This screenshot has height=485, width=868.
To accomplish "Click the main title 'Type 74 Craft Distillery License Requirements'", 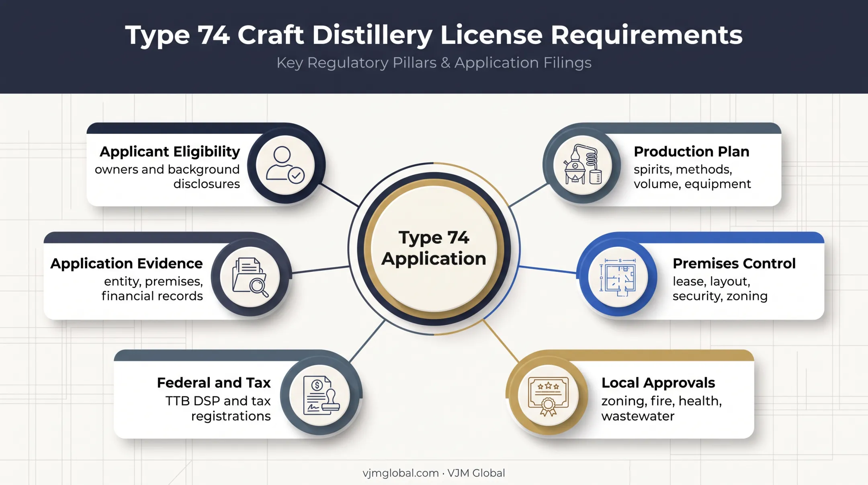I will [434, 35].
